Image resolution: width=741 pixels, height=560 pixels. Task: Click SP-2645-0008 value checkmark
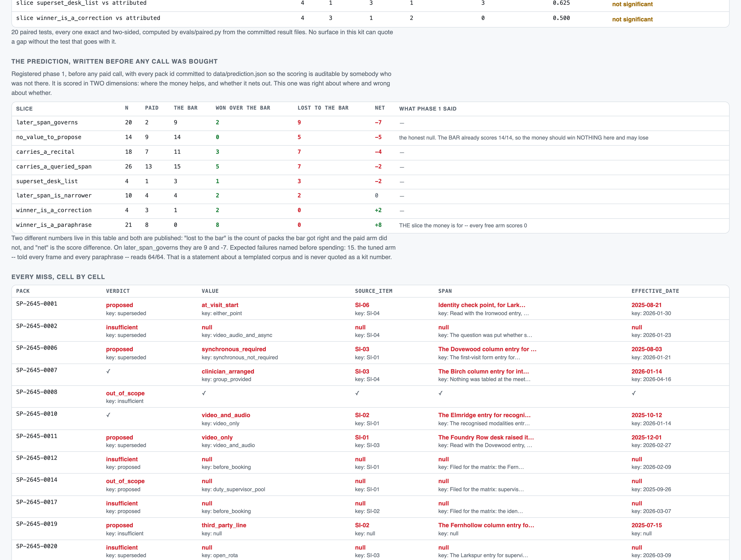[204, 393]
